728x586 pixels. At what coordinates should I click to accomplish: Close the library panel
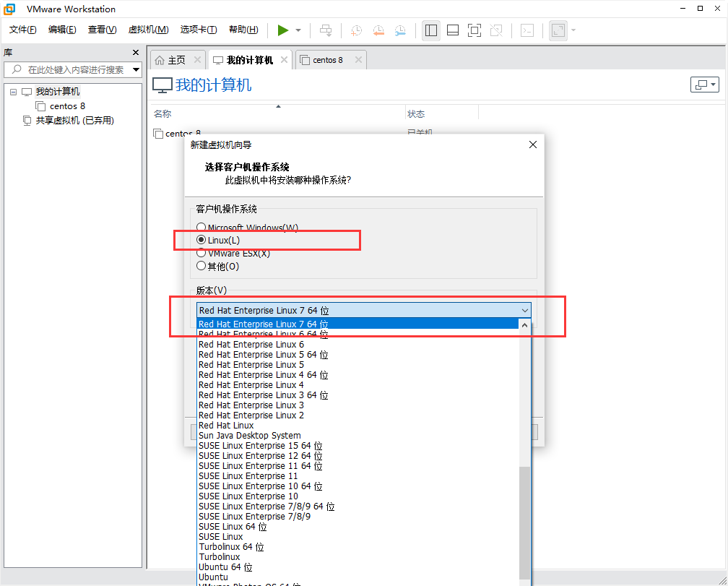pyautogui.click(x=136, y=53)
